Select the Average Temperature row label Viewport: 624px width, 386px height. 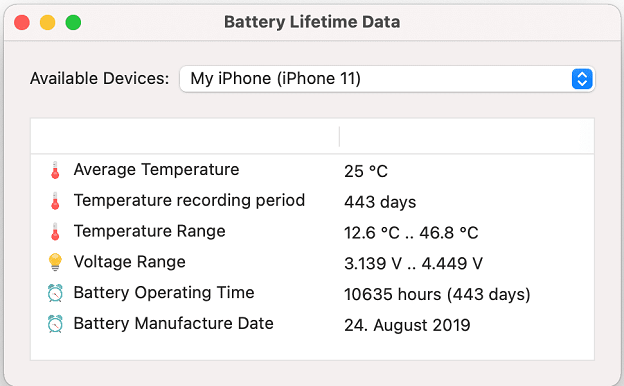click(x=156, y=170)
